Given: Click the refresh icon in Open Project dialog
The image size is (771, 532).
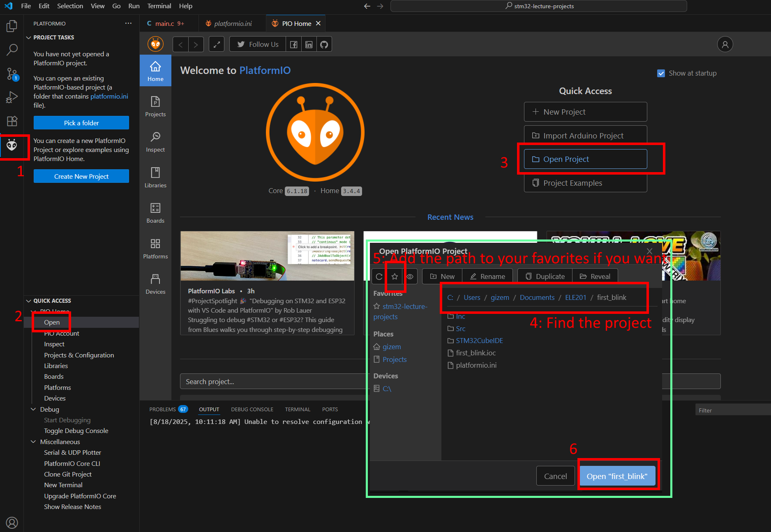Looking at the screenshot, I should [x=379, y=276].
